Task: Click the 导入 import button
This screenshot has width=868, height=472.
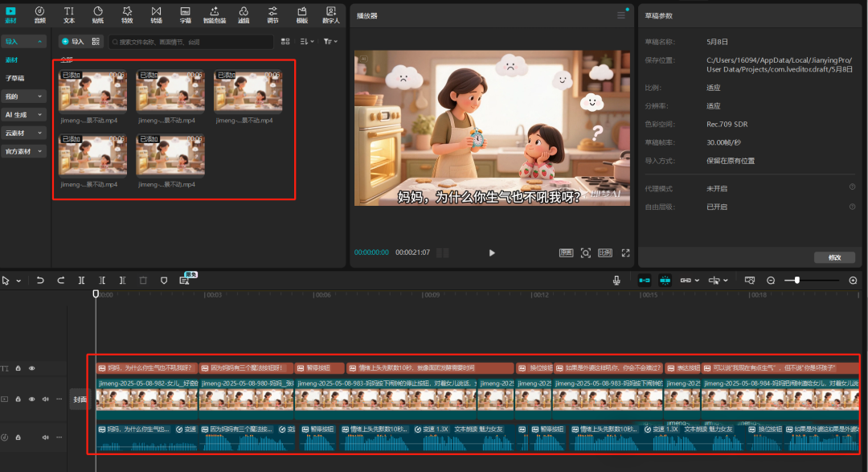Action: point(72,42)
